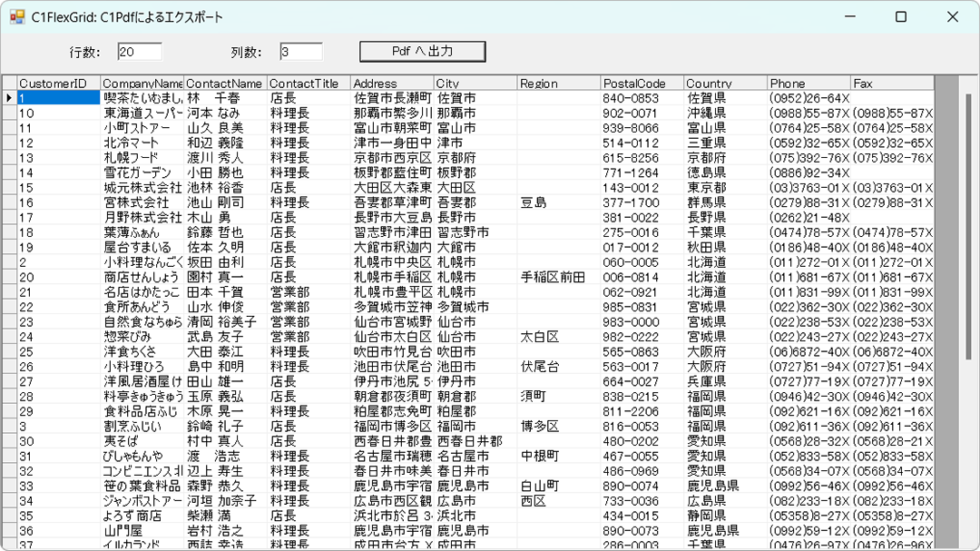
Task: Select CustomerID cell 1
Action: [x=59, y=98]
